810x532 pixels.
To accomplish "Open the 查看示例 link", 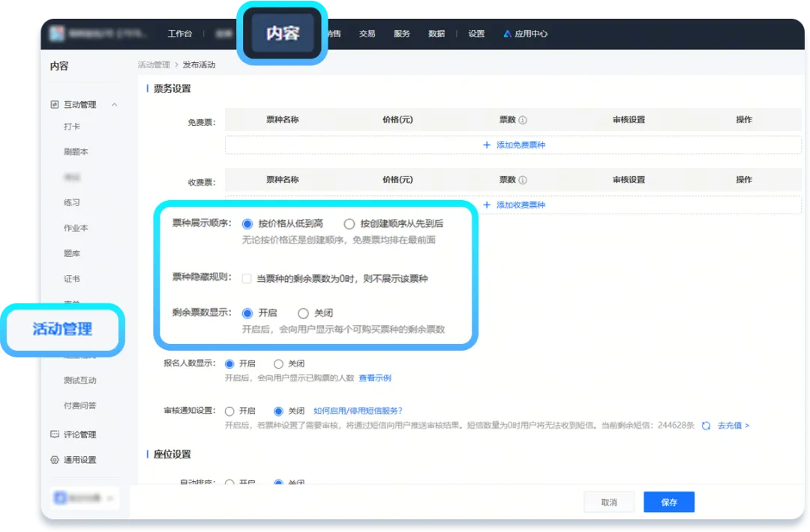I will [374, 378].
